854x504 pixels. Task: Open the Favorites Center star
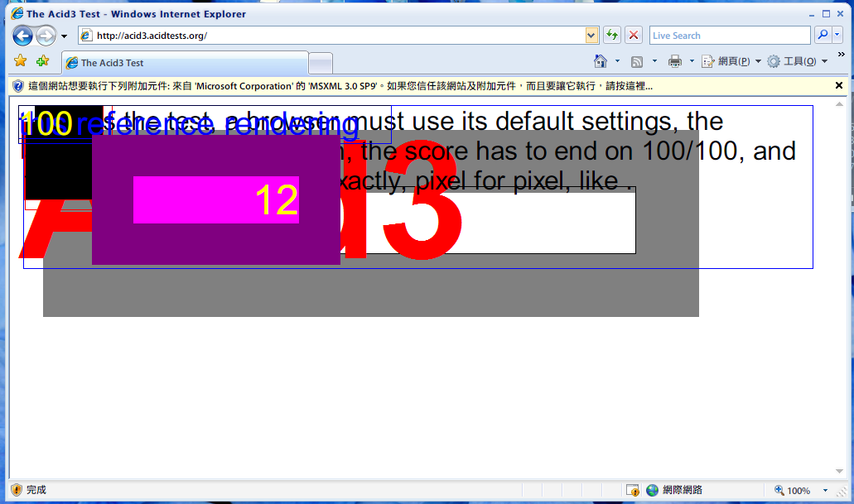coord(20,61)
